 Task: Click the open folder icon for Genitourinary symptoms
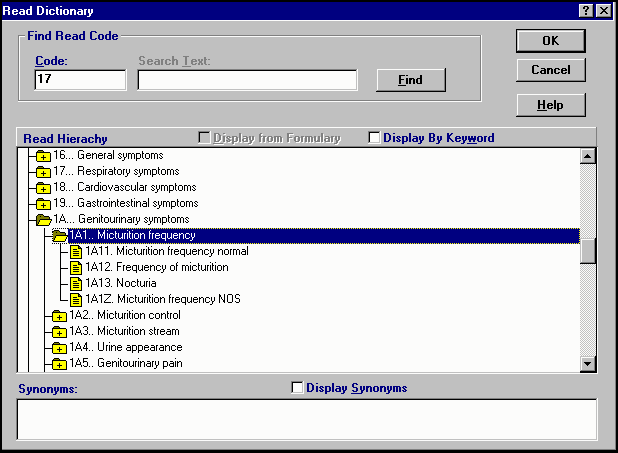43,219
